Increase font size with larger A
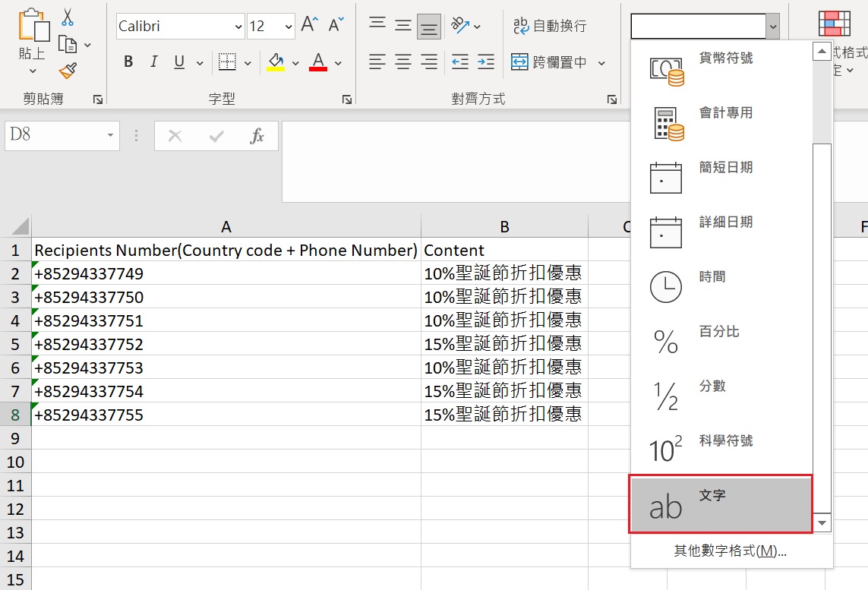This screenshot has height=590, width=868. 309,25
